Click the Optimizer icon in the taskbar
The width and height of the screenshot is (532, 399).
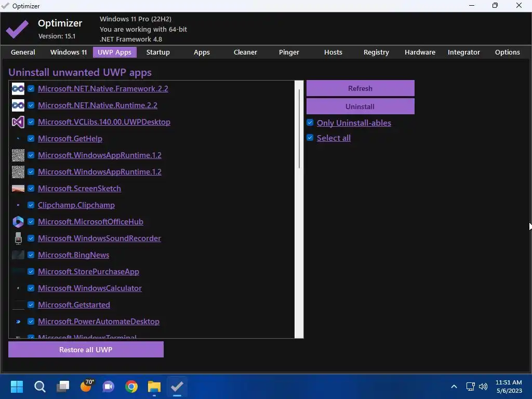[177, 387]
